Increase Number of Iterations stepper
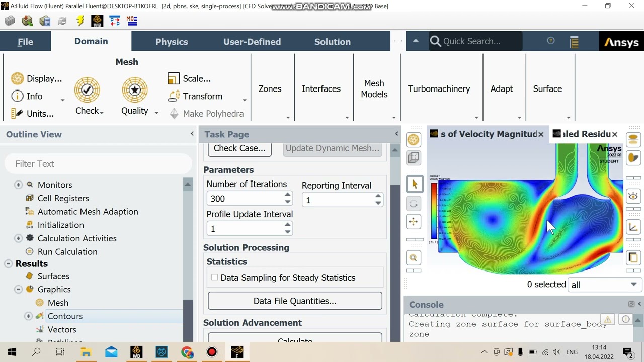The width and height of the screenshot is (644, 362). [287, 195]
